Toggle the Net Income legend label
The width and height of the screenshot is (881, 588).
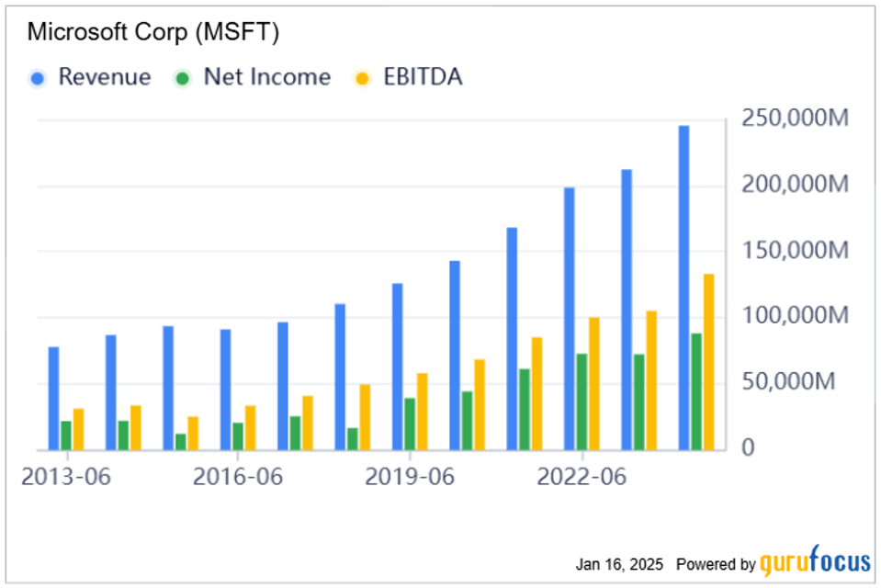[x=266, y=77]
